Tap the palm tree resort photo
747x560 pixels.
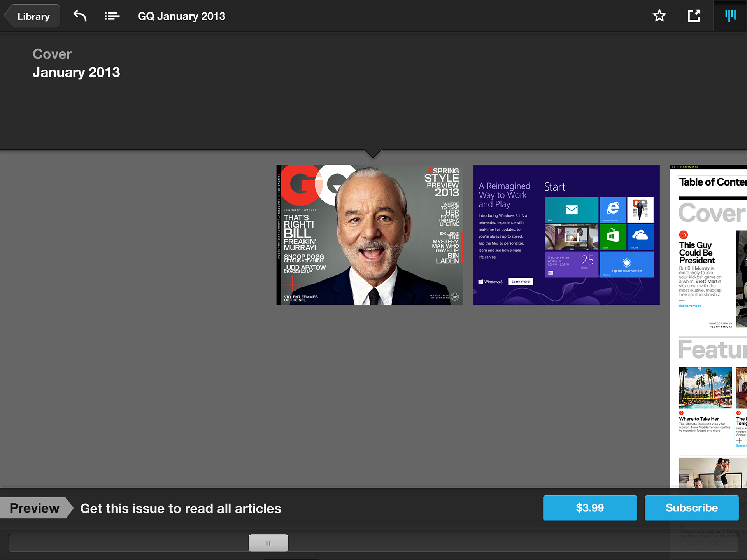705,387
